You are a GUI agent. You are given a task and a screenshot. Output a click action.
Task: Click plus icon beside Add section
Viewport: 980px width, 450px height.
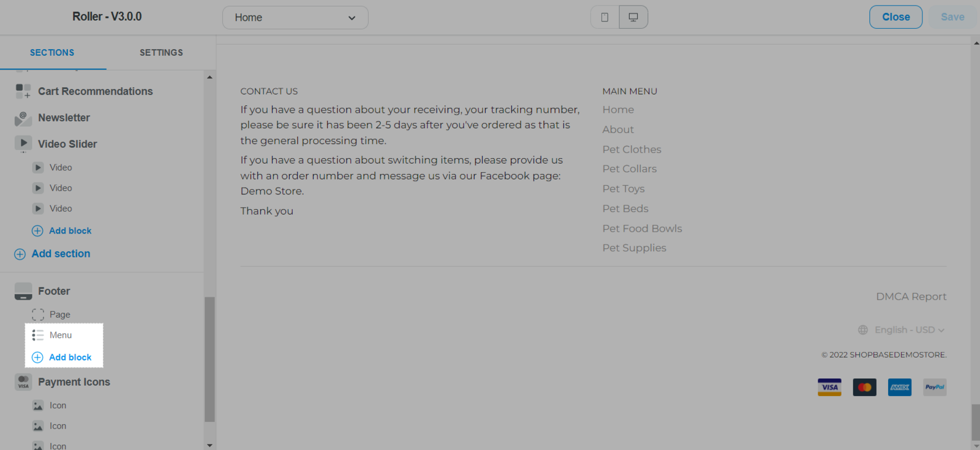point(20,254)
